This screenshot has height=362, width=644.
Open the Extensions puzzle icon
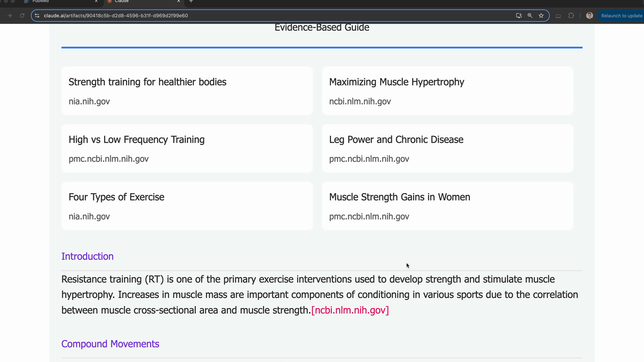click(x=571, y=16)
